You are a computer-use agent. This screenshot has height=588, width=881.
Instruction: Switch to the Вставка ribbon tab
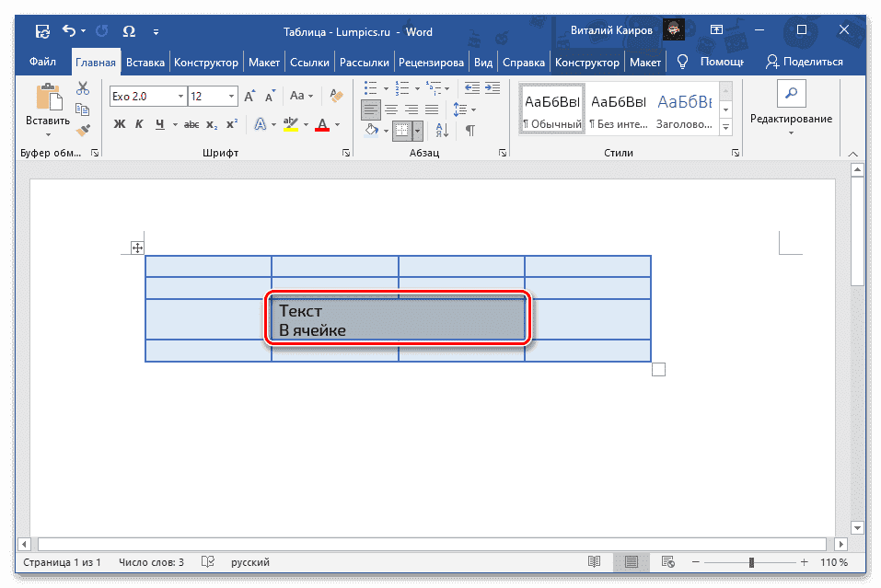(x=147, y=63)
